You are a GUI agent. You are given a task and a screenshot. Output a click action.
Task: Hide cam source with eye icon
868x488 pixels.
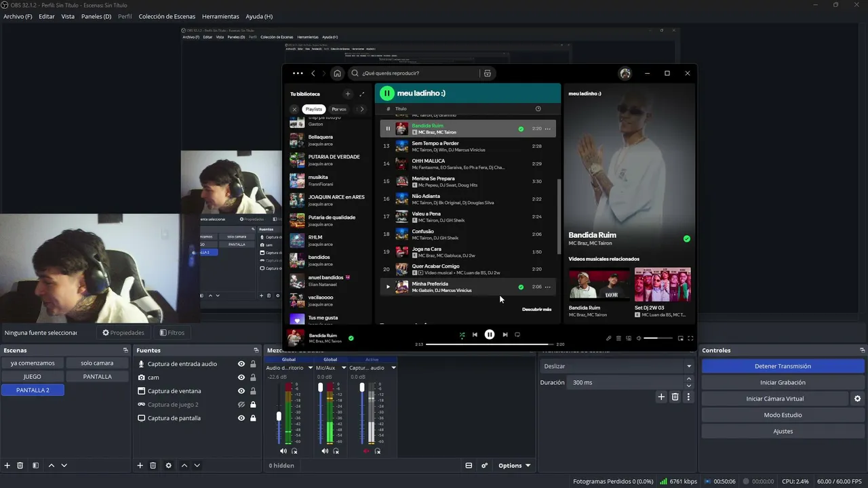click(241, 378)
